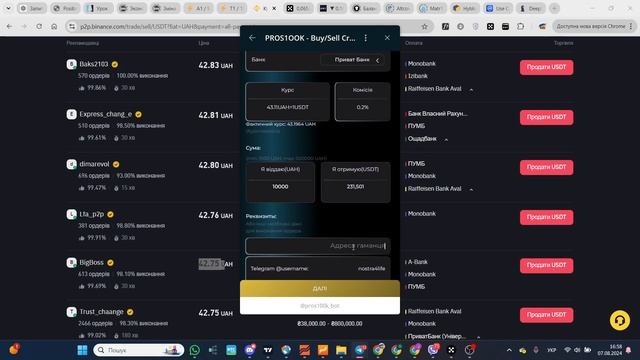Screen dimensions: 640x360
Task: Open Discord from the taskbar
Action: 250,350
